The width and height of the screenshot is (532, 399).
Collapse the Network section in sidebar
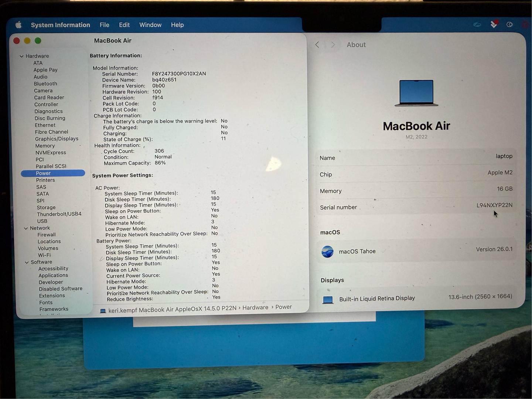click(26, 228)
